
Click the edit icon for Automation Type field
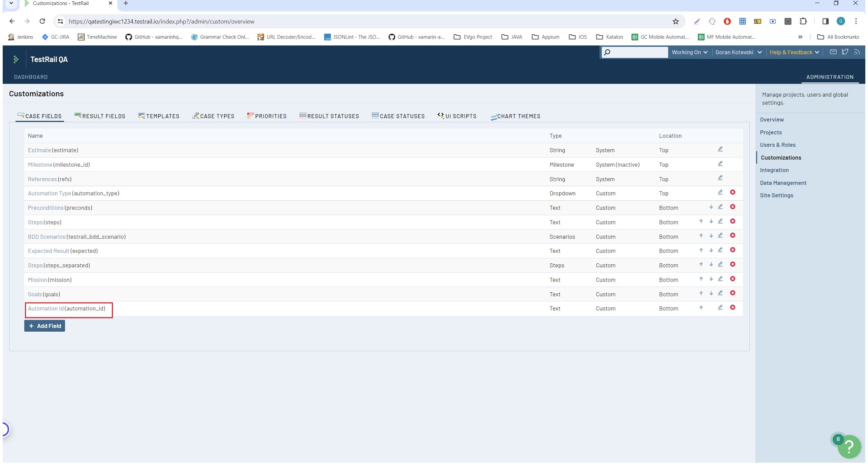[x=720, y=192]
